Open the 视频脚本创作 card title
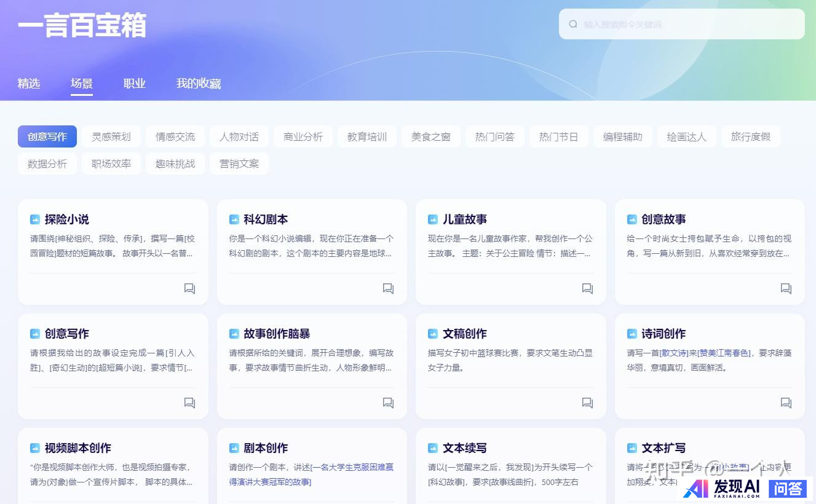 (78, 448)
